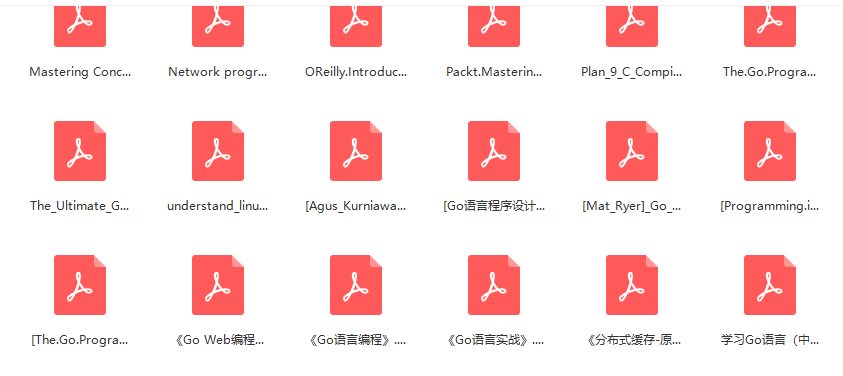The height and width of the screenshot is (376, 843).
Task: Open the Network progr... PDF icon
Action: click(218, 26)
